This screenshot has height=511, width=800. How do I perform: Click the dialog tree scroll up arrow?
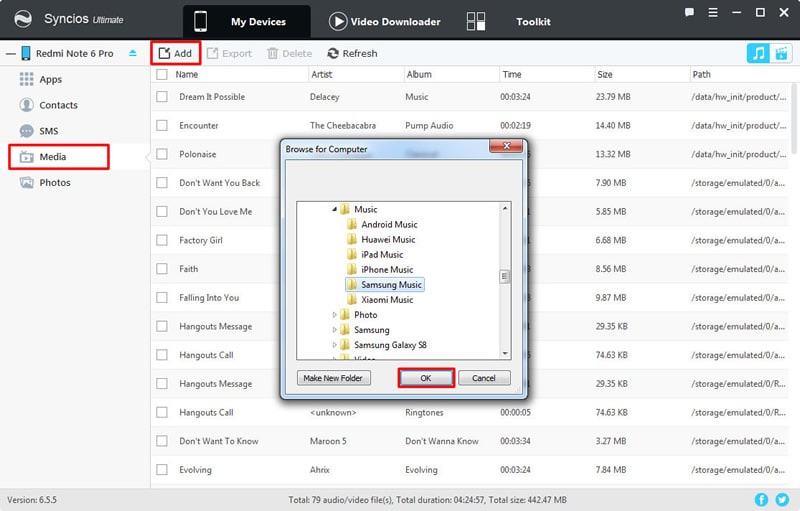[x=505, y=208]
